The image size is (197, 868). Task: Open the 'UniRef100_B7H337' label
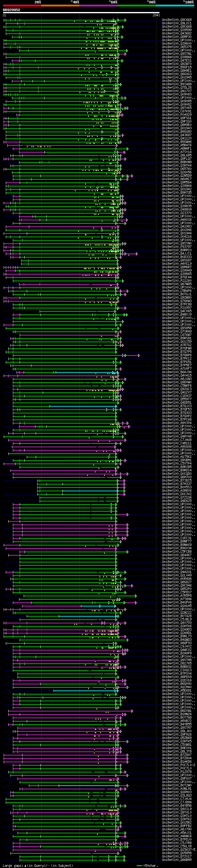click(177, 484)
